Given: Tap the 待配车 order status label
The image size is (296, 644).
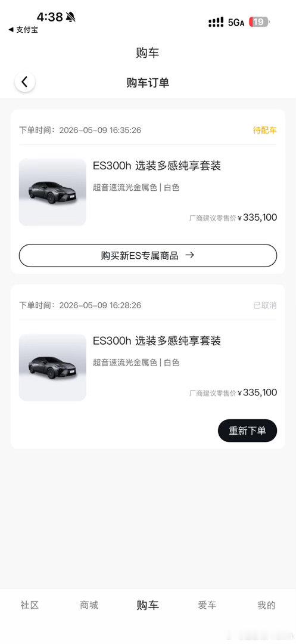Looking at the screenshot, I should (x=265, y=131).
